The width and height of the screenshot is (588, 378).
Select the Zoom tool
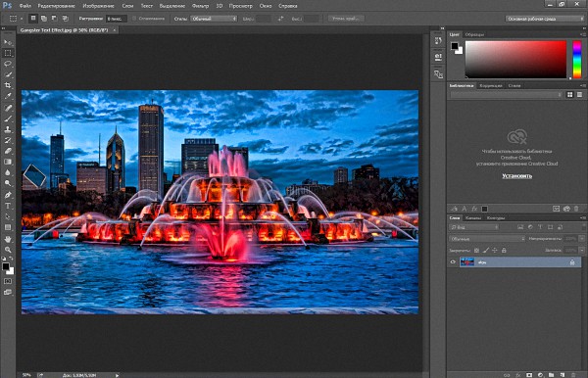click(x=8, y=250)
